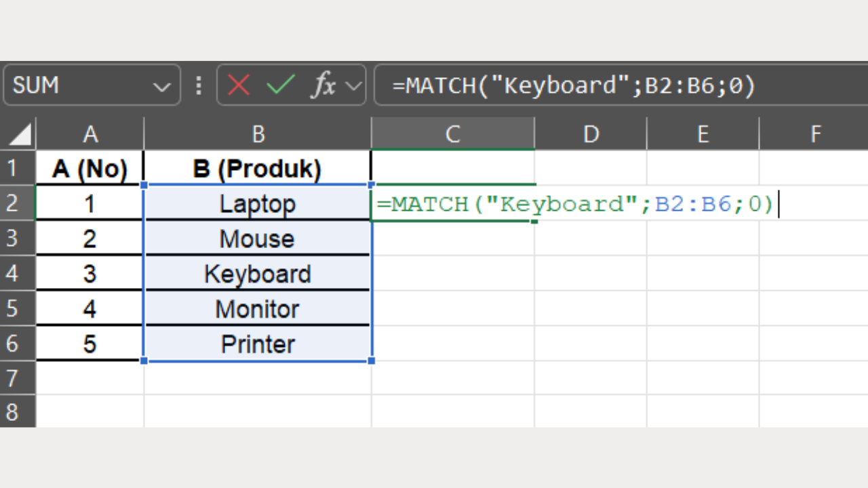The width and height of the screenshot is (868, 488).
Task: Click the A (No) header cell
Action: click(90, 169)
